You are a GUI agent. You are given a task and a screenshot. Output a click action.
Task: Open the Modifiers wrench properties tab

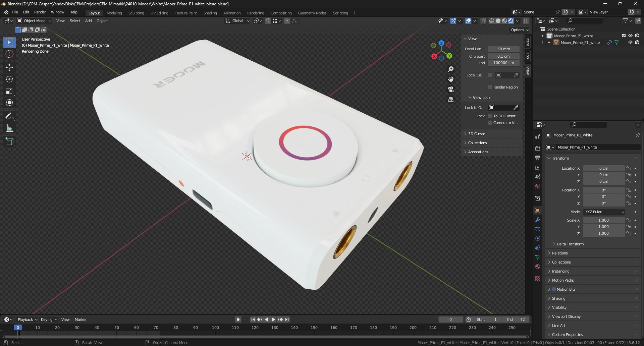pos(538,220)
